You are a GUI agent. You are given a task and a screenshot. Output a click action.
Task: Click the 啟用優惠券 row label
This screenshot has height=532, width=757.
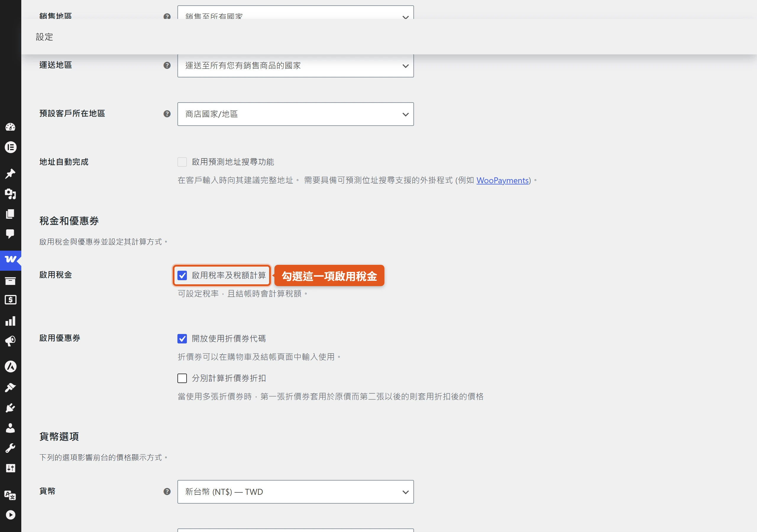click(60, 338)
